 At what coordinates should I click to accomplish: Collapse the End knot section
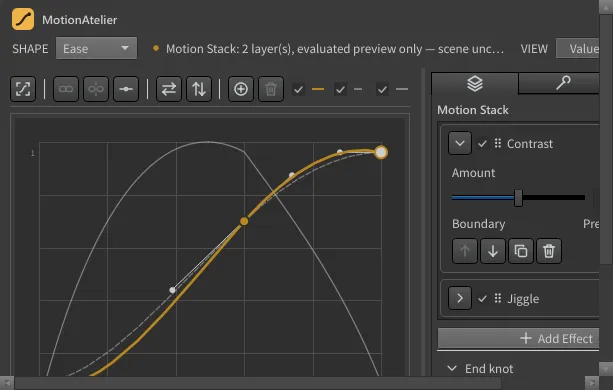tap(452, 369)
